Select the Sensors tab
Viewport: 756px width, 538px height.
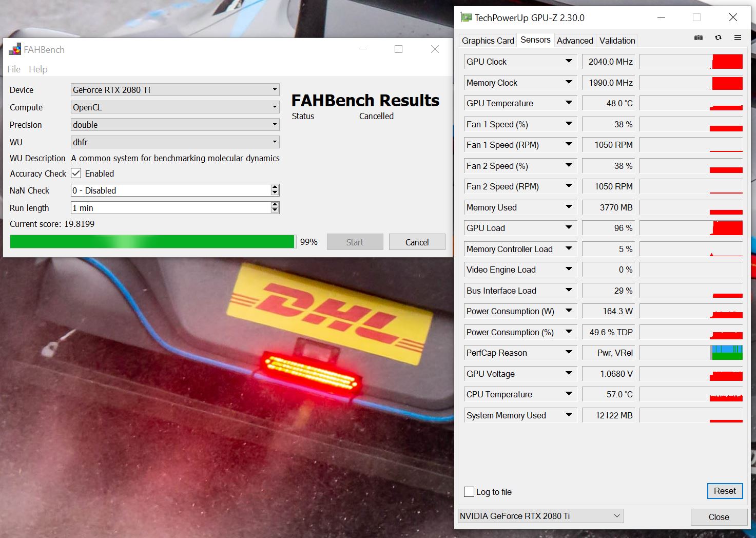[535, 40]
